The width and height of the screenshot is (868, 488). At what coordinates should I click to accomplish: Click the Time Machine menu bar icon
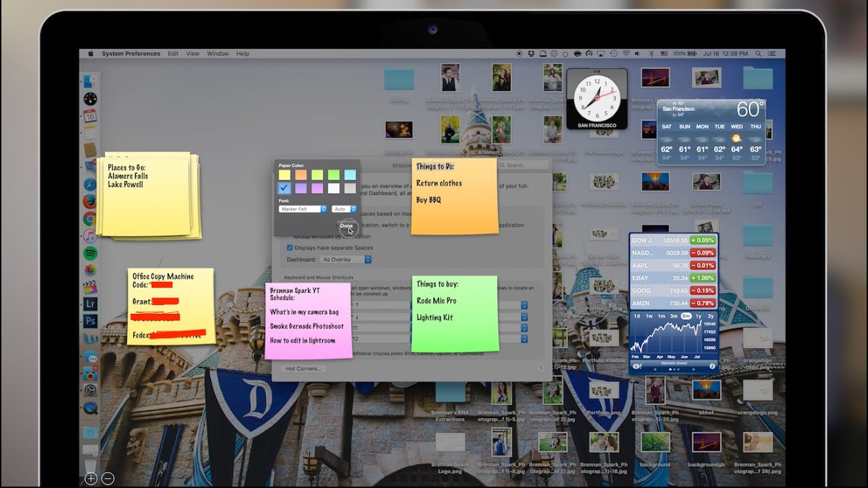click(x=614, y=54)
